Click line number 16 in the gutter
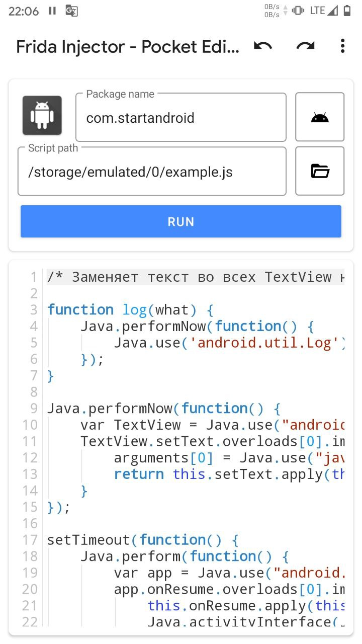The width and height of the screenshot is (362, 644). [x=30, y=523]
